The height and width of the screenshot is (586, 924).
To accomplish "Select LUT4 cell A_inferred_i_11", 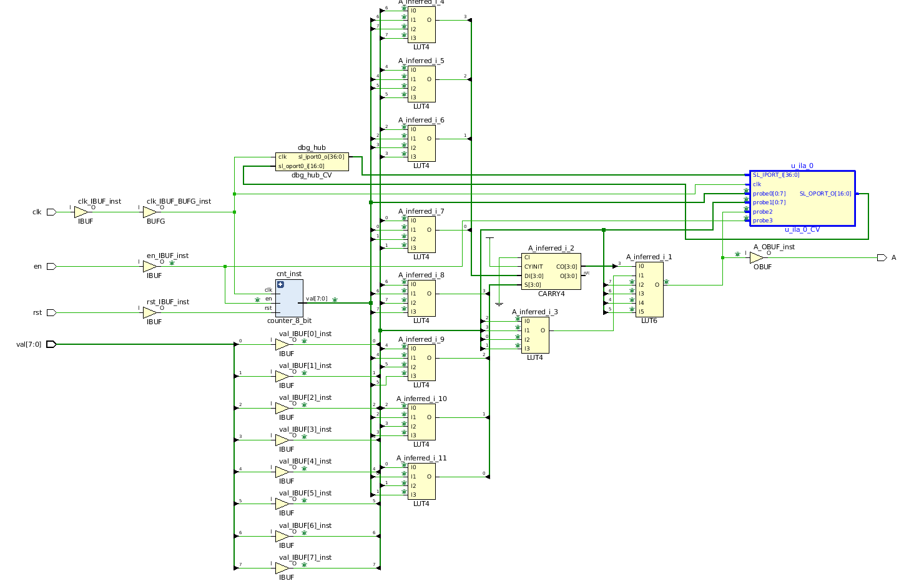I will [421, 481].
